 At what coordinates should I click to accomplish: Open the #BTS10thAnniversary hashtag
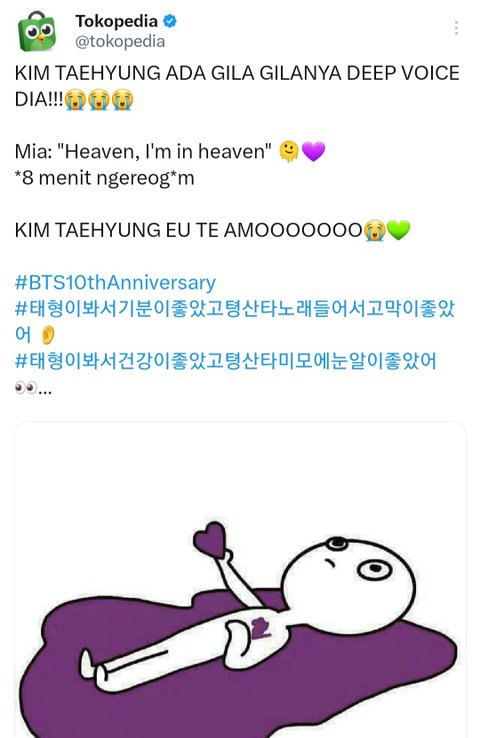tap(115, 282)
